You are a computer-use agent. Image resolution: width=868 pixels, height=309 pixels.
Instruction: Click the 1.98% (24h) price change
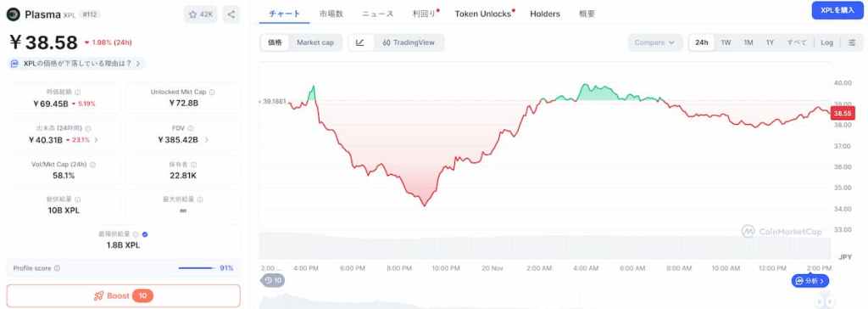108,42
